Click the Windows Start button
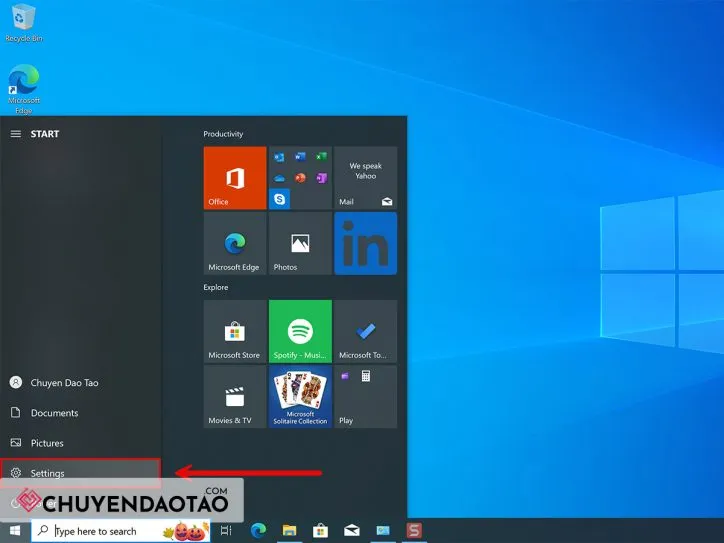Image resolution: width=724 pixels, height=543 pixels. [15, 531]
